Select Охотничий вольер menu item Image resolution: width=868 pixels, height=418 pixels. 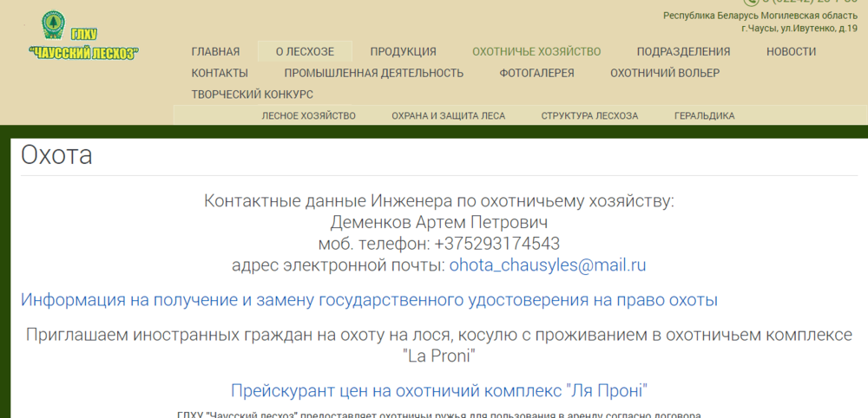point(665,73)
